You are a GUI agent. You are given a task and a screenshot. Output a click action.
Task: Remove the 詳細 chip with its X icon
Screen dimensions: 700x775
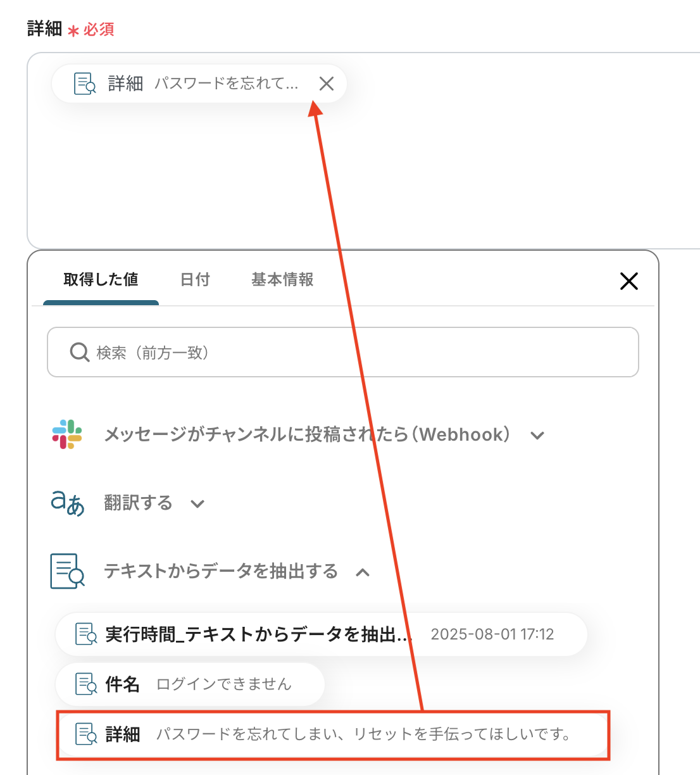[x=327, y=84]
